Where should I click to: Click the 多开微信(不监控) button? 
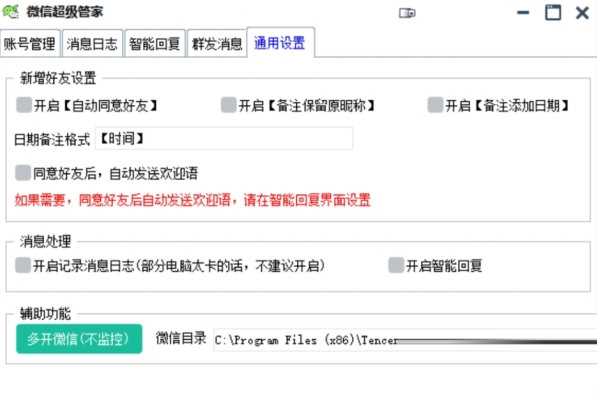click(x=79, y=339)
